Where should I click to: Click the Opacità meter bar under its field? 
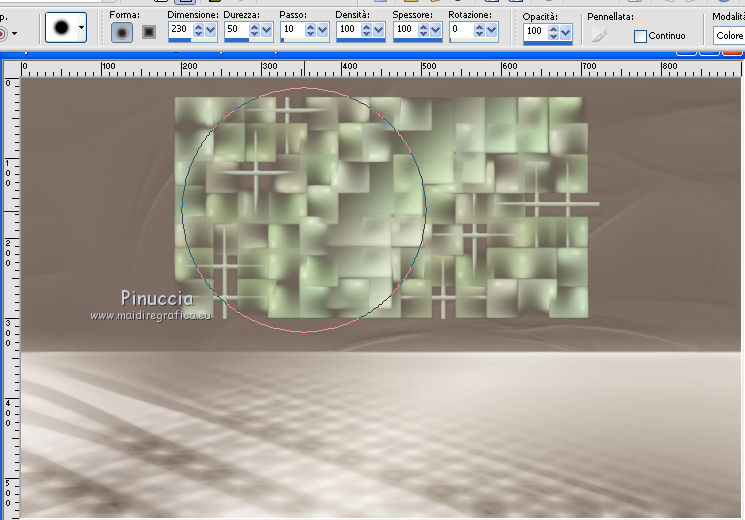548,43
